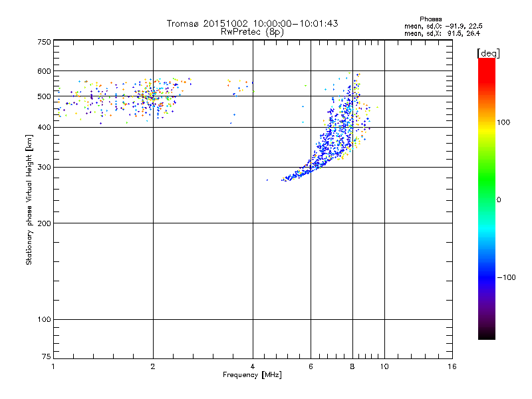The image size is (532, 399).
Task: Click the x-axis label '4'
Action: pos(253,366)
